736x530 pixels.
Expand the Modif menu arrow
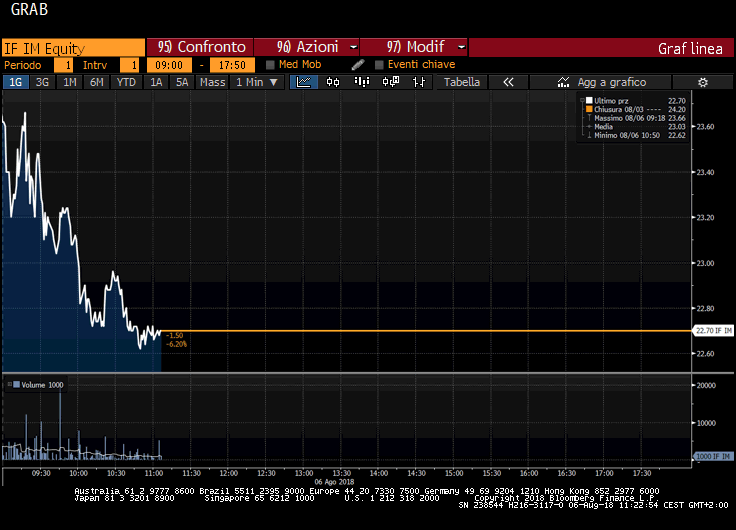pos(461,47)
